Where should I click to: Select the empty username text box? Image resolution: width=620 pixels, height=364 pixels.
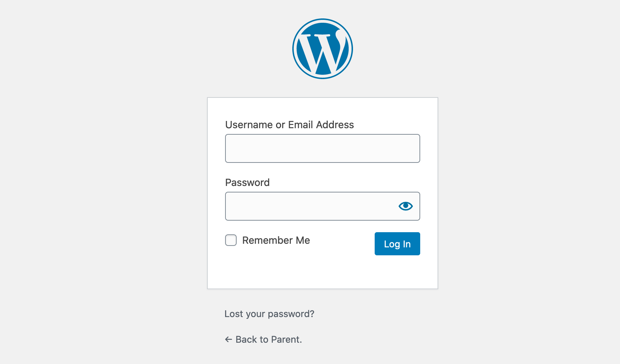[322, 148]
